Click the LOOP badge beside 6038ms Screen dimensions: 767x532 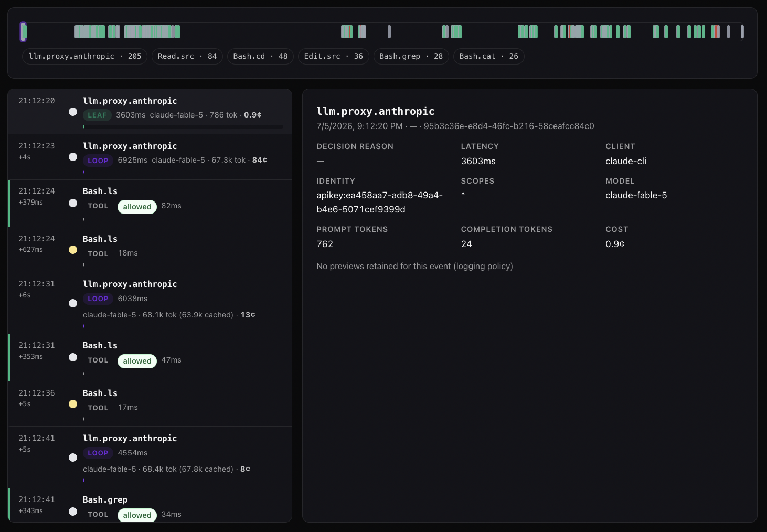tap(98, 299)
